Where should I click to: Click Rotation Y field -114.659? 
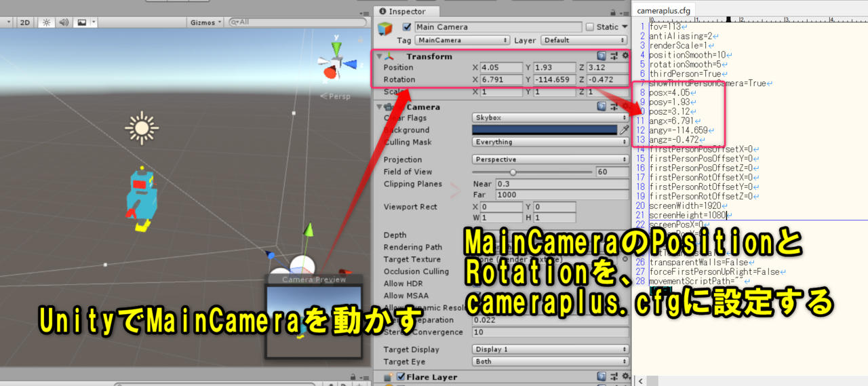[x=554, y=80]
